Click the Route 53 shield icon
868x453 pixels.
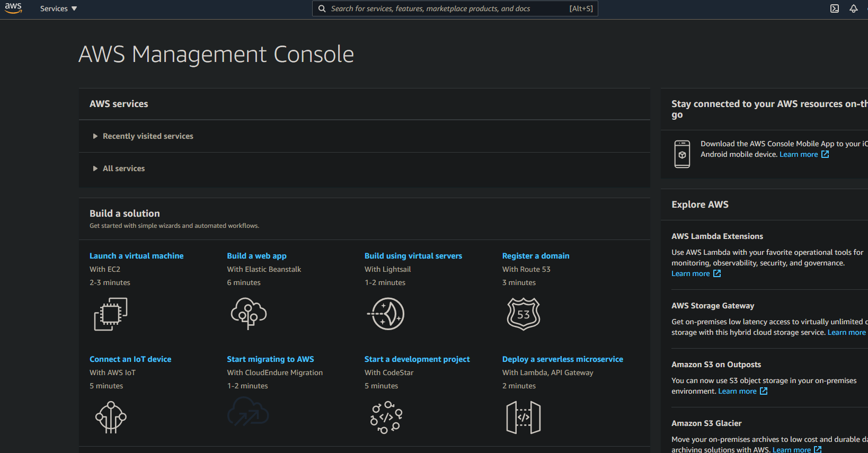[x=524, y=314]
